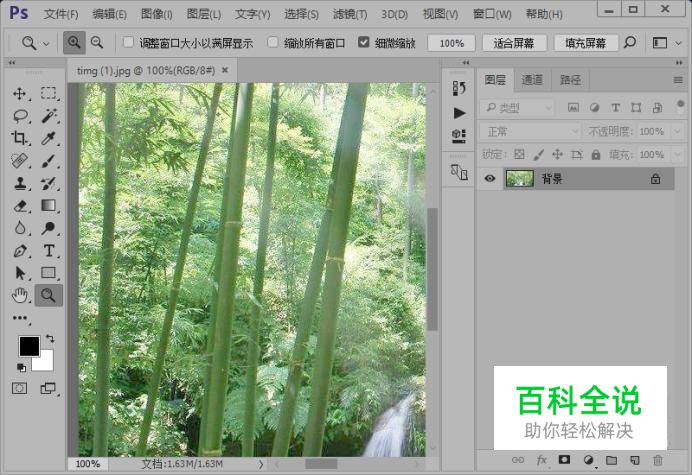Click the 适合屏幕 button

pyautogui.click(x=514, y=43)
